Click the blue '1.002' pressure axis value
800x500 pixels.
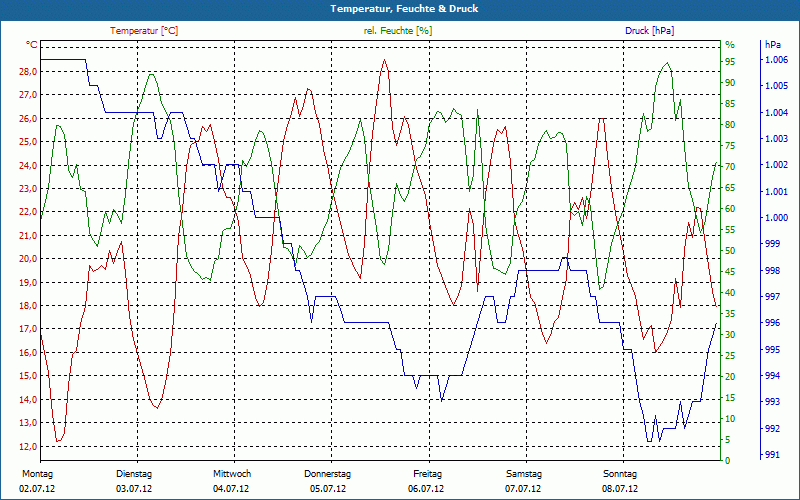[x=776, y=165]
